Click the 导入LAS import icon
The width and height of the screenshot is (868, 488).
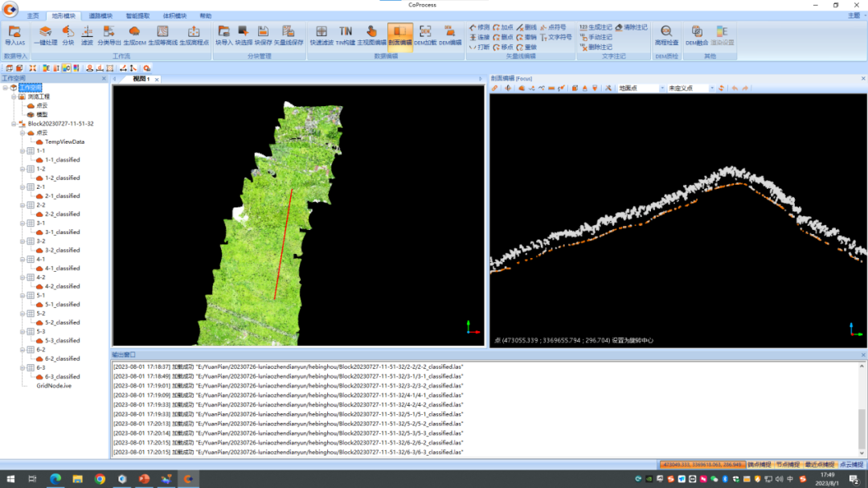[x=15, y=35]
